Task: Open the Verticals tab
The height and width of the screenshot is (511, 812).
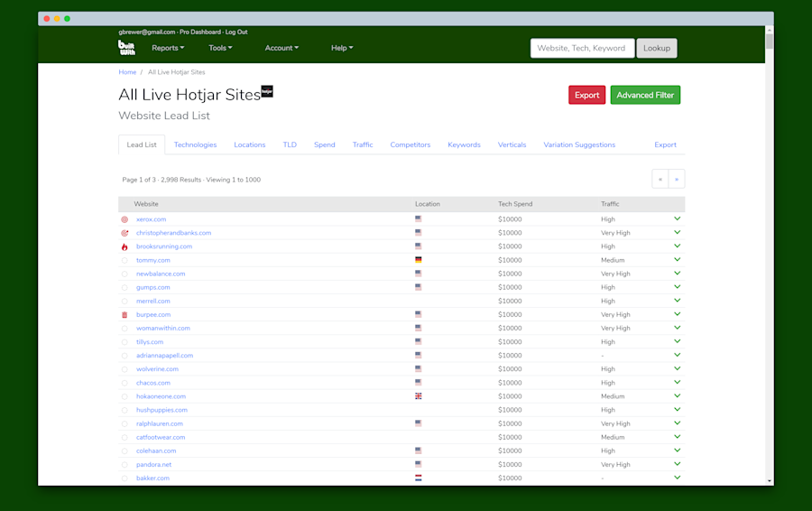Action: (512, 144)
